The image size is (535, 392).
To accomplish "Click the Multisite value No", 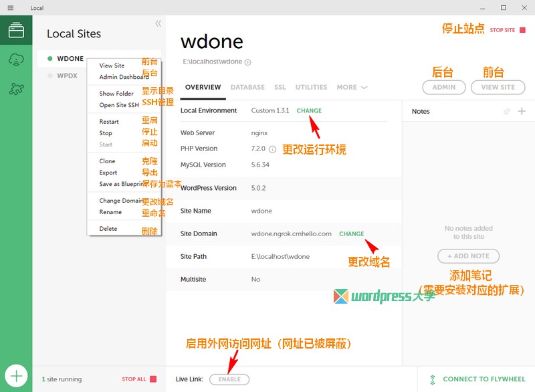I will pos(255,280).
